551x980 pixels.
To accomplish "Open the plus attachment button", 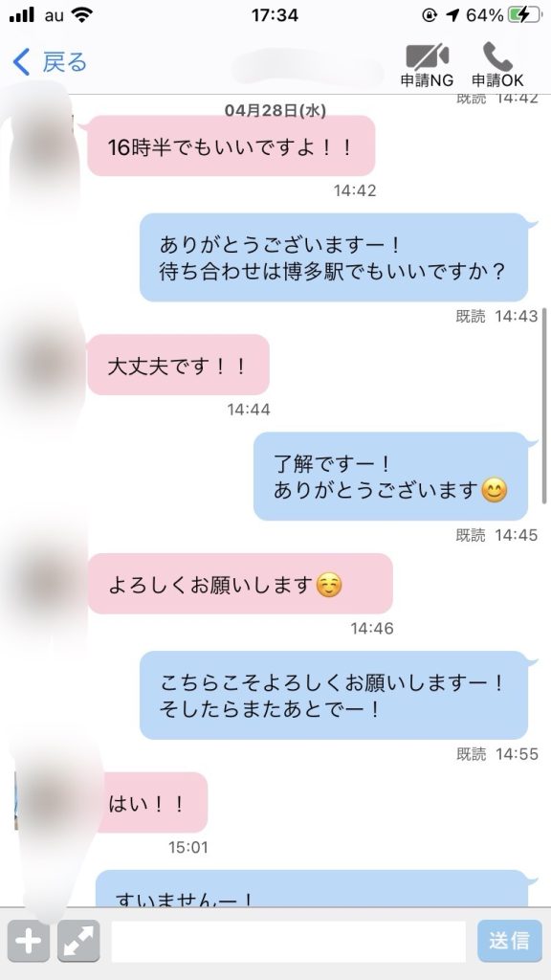I will click(x=29, y=941).
